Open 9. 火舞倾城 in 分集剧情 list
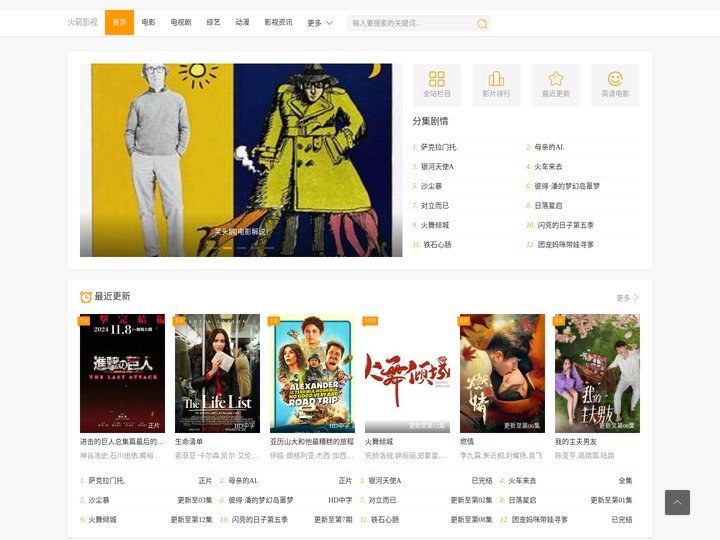The image size is (720, 540). coord(431,225)
